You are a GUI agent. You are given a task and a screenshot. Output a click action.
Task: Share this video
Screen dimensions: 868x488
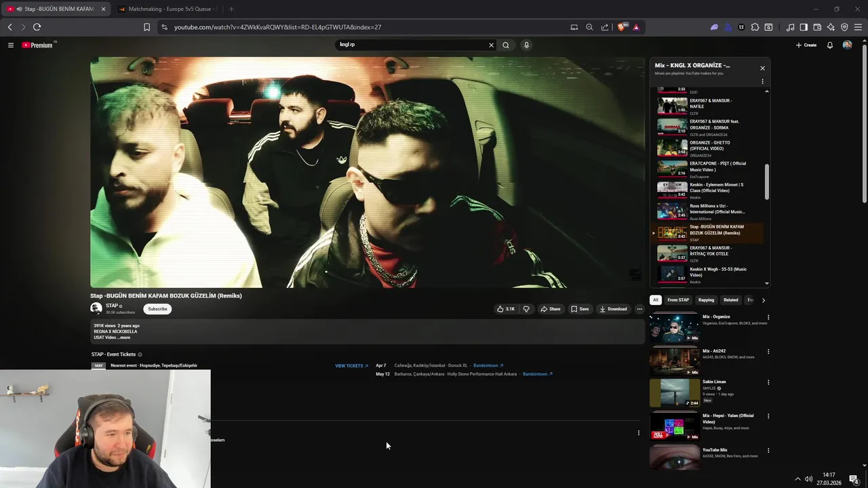550,309
